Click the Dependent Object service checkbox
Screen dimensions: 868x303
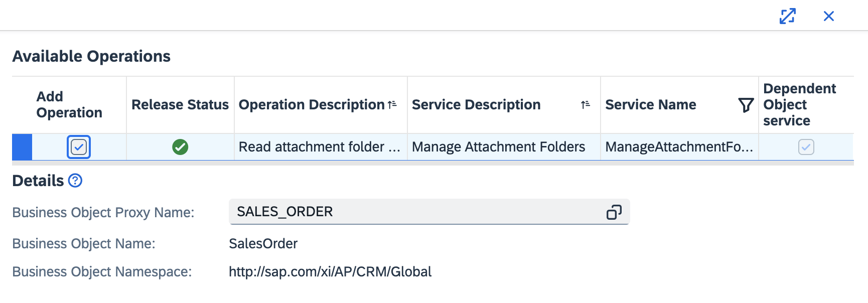tap(805, 147)
